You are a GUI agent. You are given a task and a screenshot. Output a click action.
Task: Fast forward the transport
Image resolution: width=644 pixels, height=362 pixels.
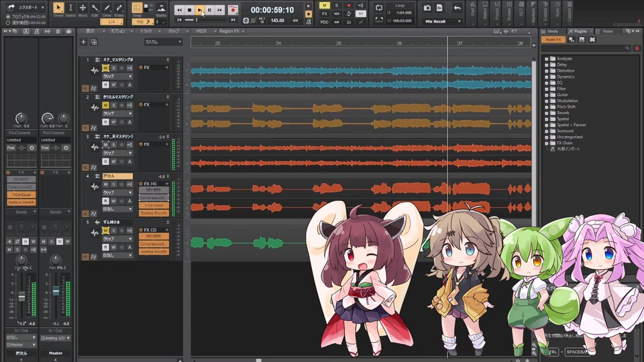click(x=220, y=10)
